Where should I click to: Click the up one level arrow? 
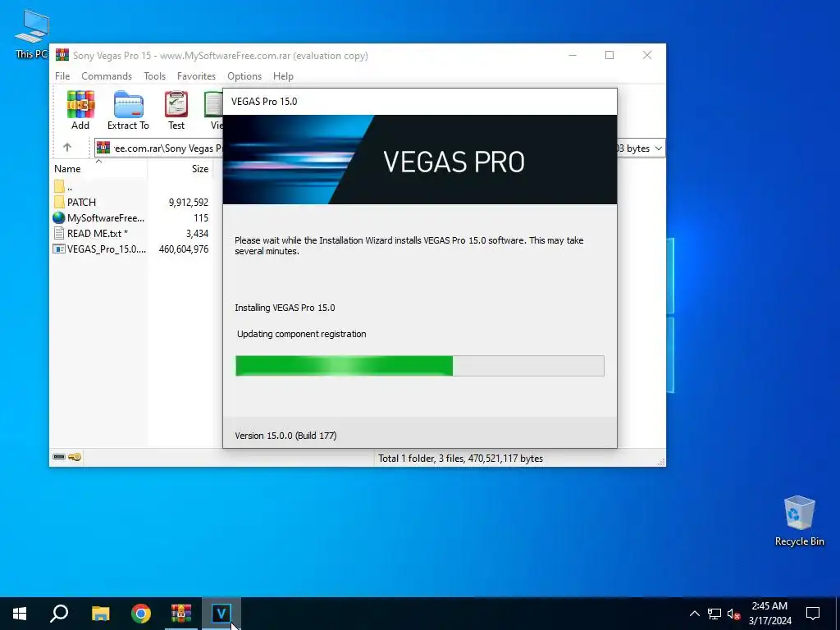coord(67,148)
